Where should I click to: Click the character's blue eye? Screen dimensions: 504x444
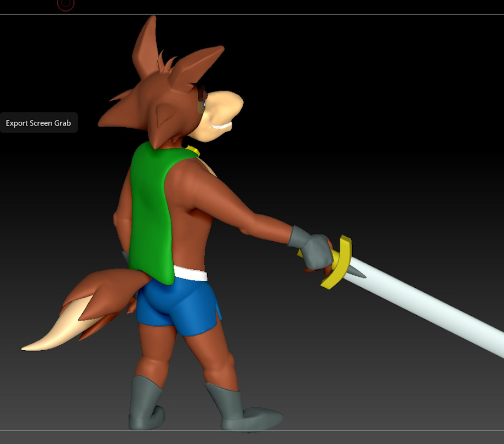coord(205,103)
